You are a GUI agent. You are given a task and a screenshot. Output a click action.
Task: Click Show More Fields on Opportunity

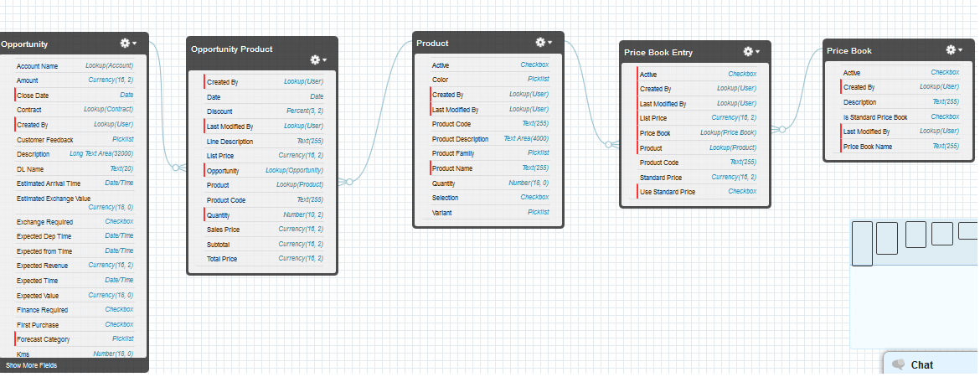[31, 365]
